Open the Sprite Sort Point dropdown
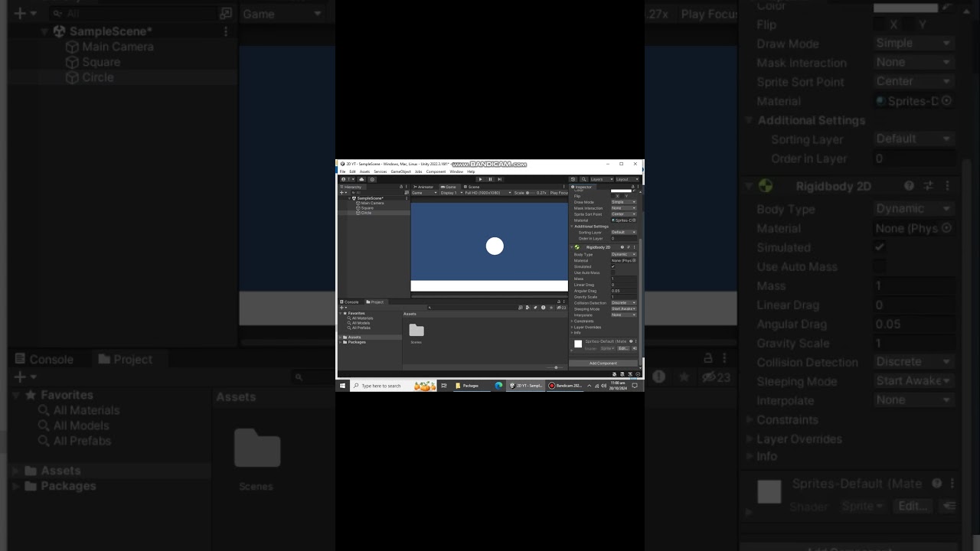Image resolution: width=980 pixels, height=551 pixels. pyautogui.click(x=624, y=214)
